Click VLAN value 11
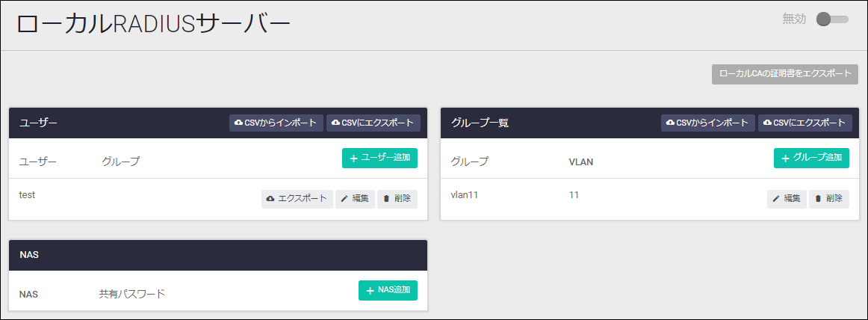The height and width of the screenshot is (320, 868). [574, 195]
